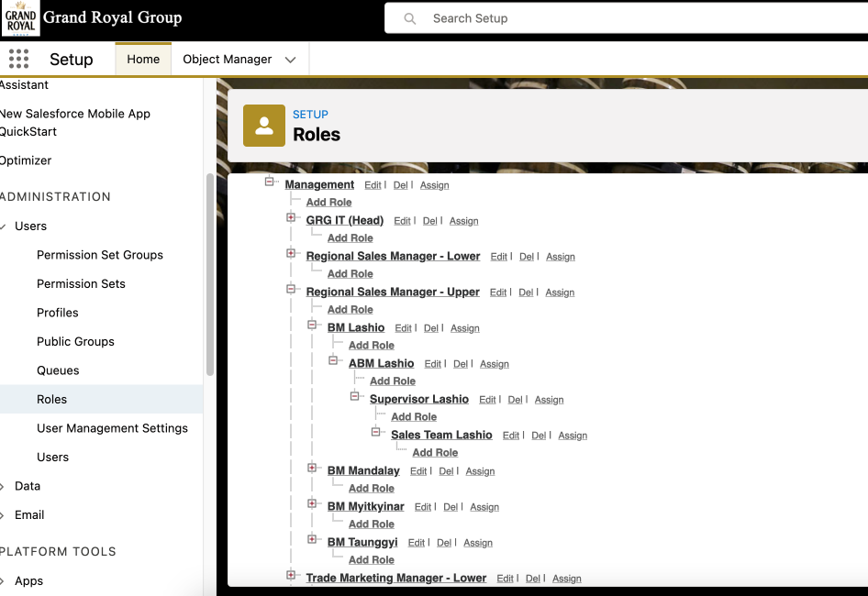Viewport: 868px width, 596px height.
Task: Open User Management Settings
Action: point(112,428)
